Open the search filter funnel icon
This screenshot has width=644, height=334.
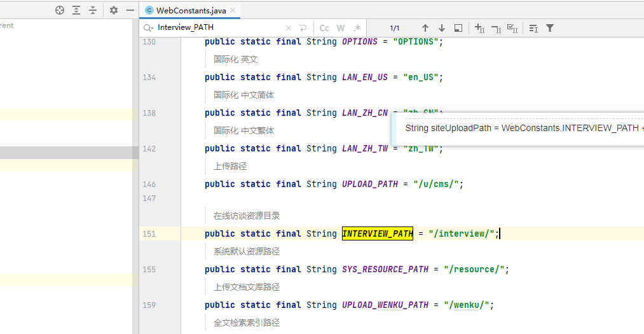pos(550,28)
